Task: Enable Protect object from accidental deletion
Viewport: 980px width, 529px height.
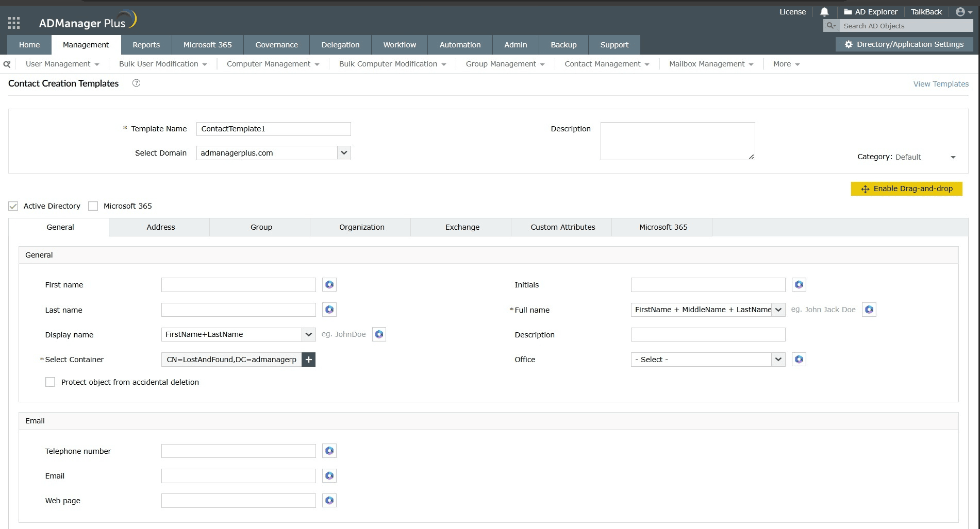Action: tap(50, 382)
